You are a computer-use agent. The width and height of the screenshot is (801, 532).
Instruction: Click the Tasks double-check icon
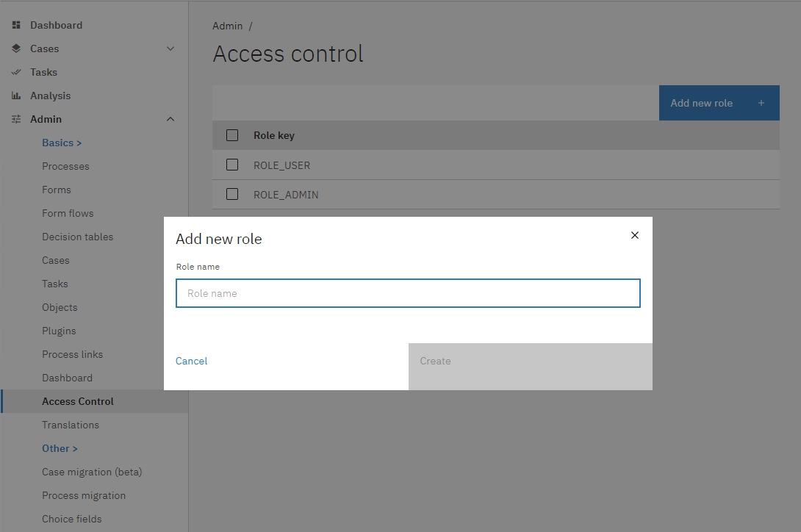[x=16, y=72]
